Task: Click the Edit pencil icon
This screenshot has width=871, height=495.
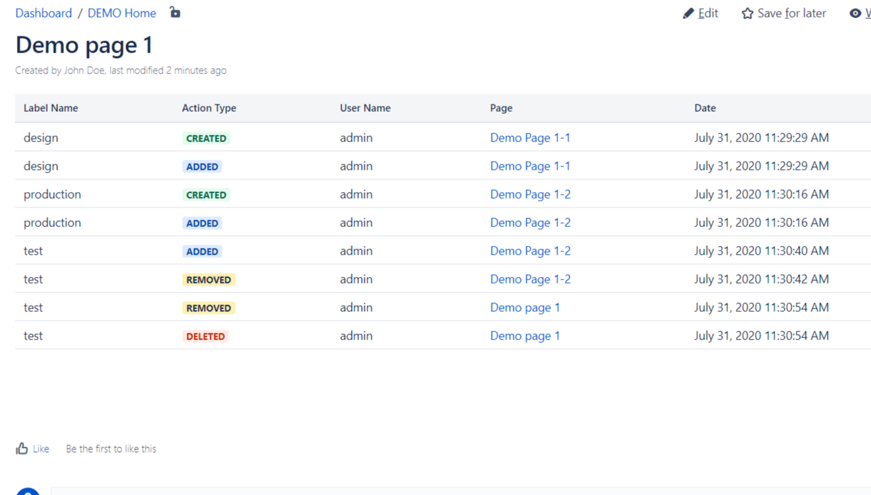Action: 688,14
